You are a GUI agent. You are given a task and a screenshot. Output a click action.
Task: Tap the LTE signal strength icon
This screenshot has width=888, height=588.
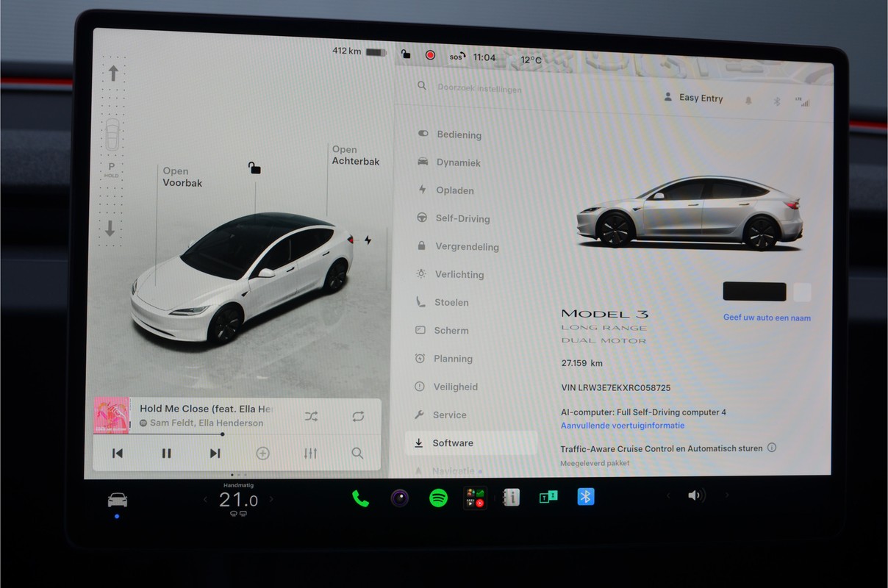point(802,102)
